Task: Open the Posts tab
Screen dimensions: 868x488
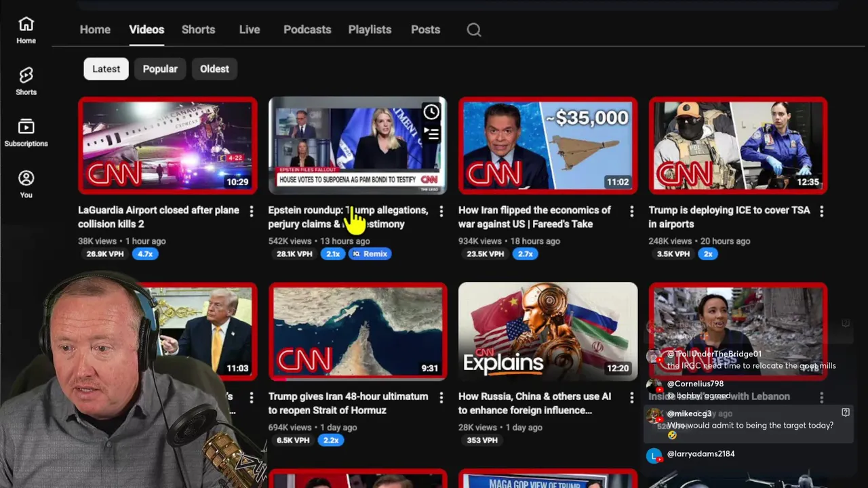Action: click(x=425, y=30)
